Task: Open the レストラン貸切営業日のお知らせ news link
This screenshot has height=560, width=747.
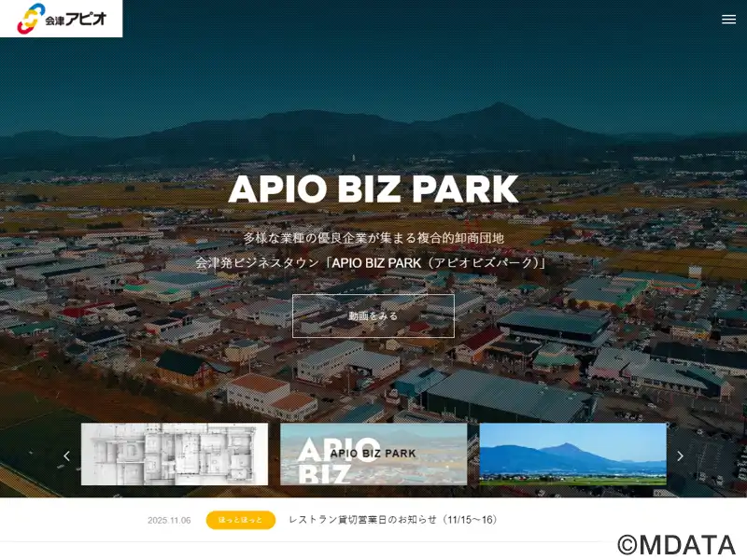Action: (x=392, y=520)
